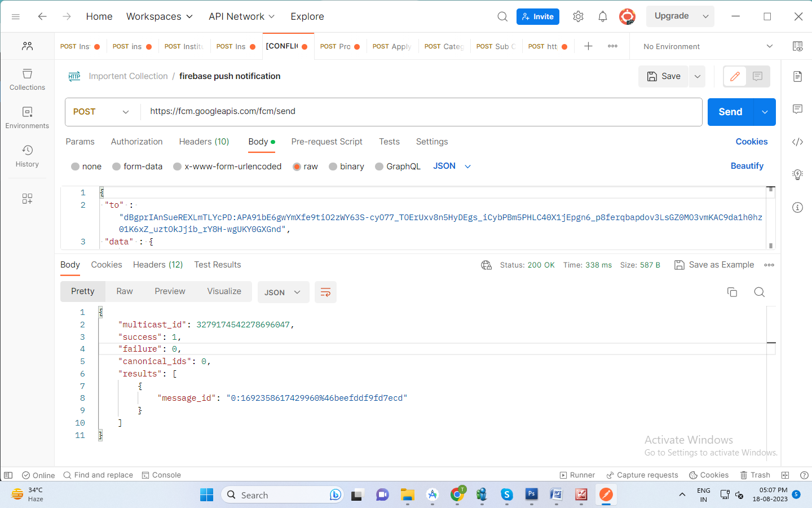Select the form-data body type
The image size is (812, 508).
pos(137,167)
